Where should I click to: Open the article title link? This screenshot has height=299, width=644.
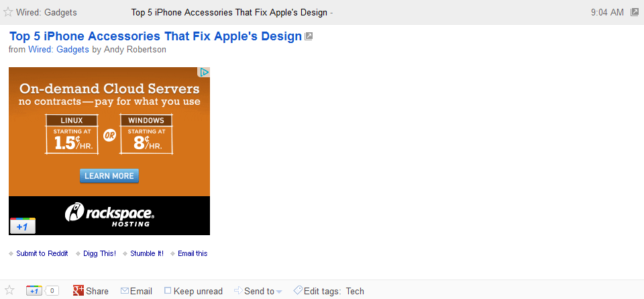(x=156, y=36)
